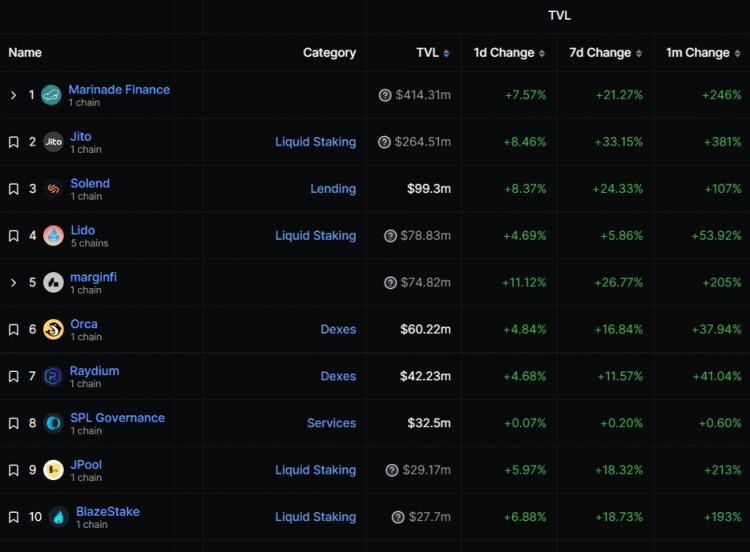Click the Orca logo icon
750x552 pixels.
[x=53, y=329]
